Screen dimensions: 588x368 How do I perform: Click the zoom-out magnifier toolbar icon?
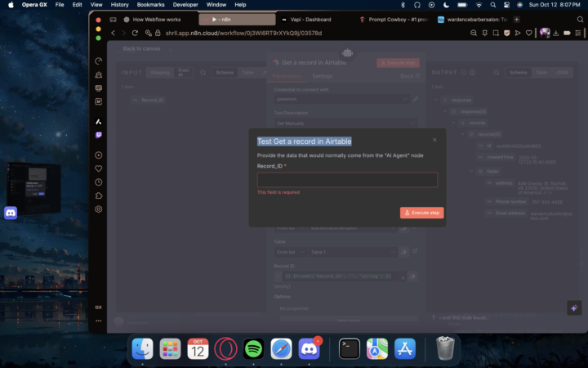474,33
